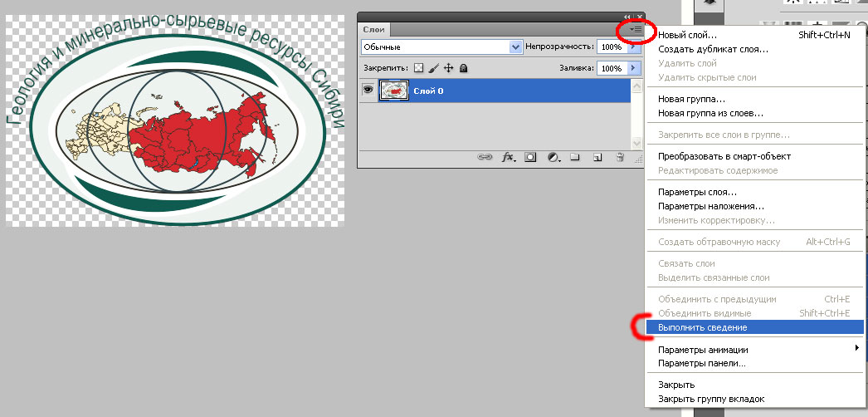Click the disabled Связать слои item
The width and height of the screenshot is (868, 417).
pos(754,263)
